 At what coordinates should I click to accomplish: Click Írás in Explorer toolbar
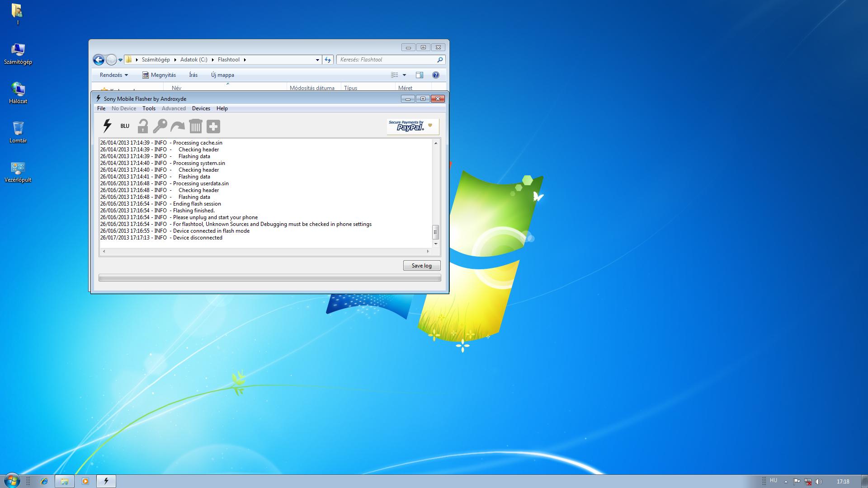click(193, 75)
